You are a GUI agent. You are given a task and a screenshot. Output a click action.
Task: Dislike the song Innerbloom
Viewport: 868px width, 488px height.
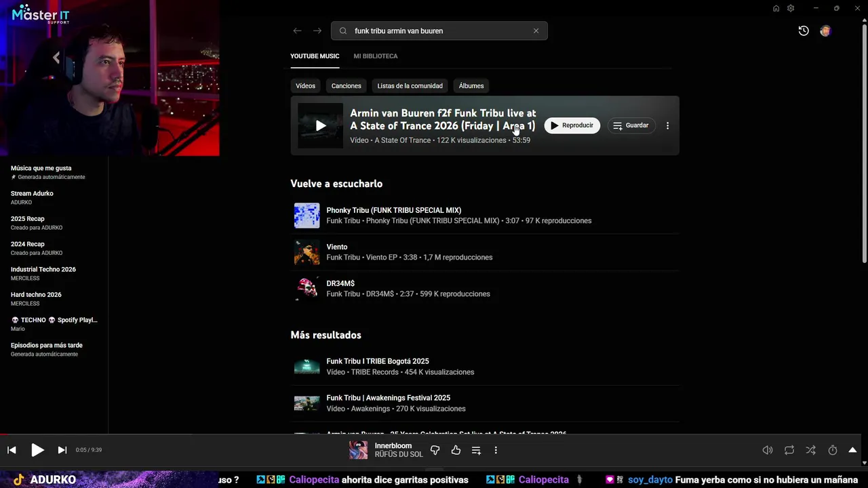click(435, 450)
